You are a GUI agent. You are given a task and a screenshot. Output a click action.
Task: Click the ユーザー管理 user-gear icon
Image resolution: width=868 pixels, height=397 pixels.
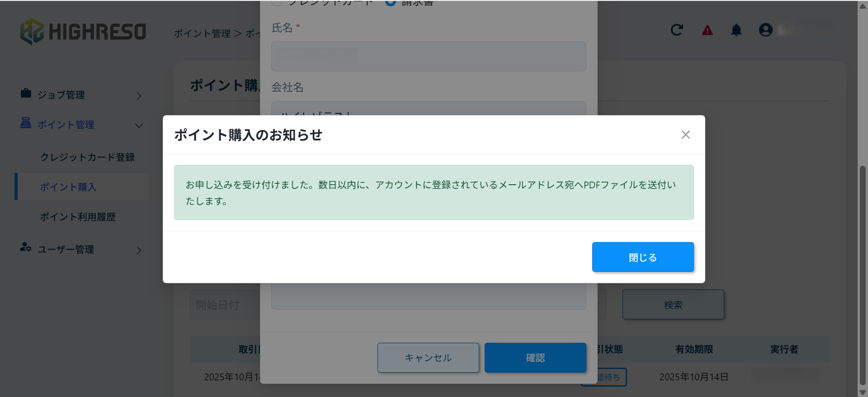click(26, 248)
